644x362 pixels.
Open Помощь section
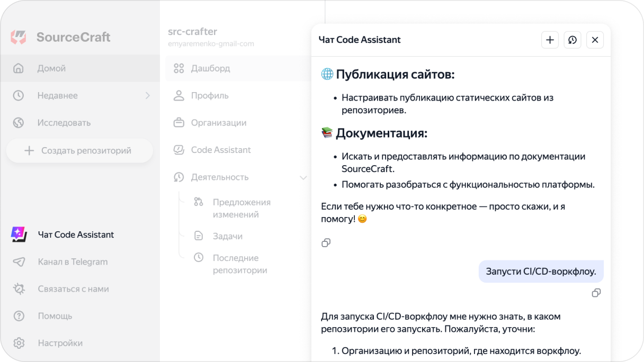[x=55, y=316]
